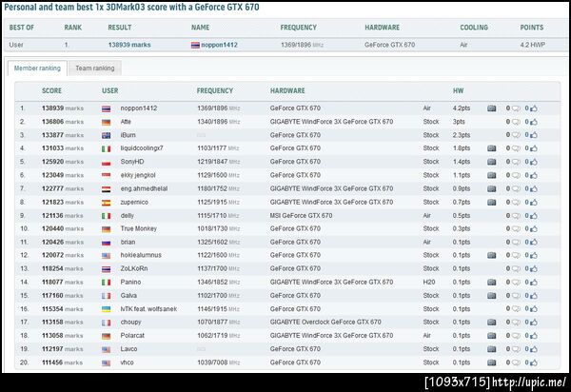Screen dimensions: 571x392
Task: View screenshot icon for Panino entry
Action: (x=491, y=282)
